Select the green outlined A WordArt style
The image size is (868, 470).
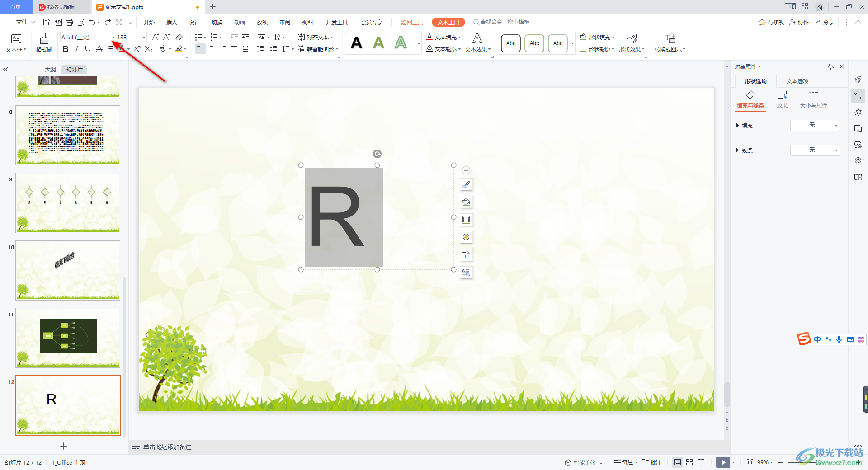click(x=401, y=43)
